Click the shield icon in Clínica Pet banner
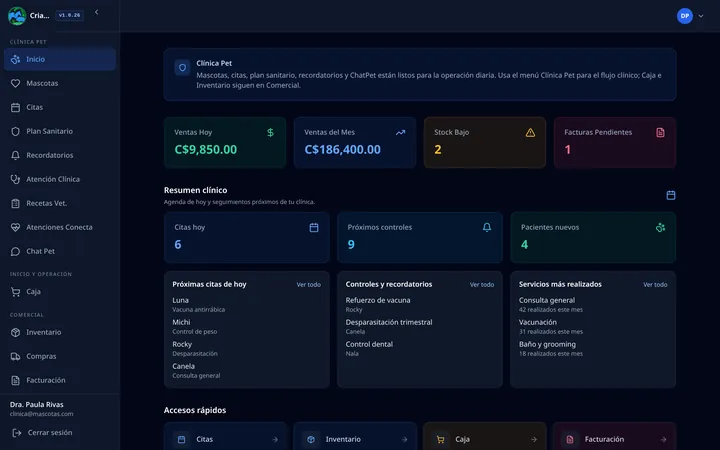The width and height of the screenshot is (720, 450). coord(182,68)
